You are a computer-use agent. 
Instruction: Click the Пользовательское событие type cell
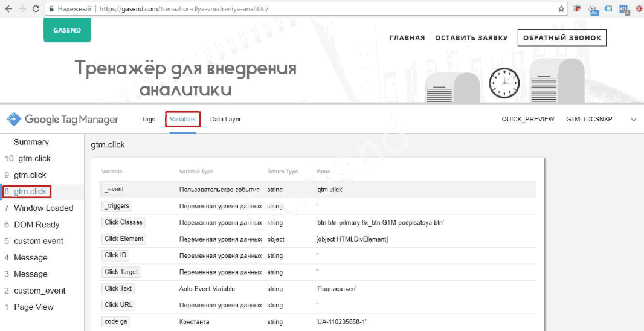pos(219,190)
